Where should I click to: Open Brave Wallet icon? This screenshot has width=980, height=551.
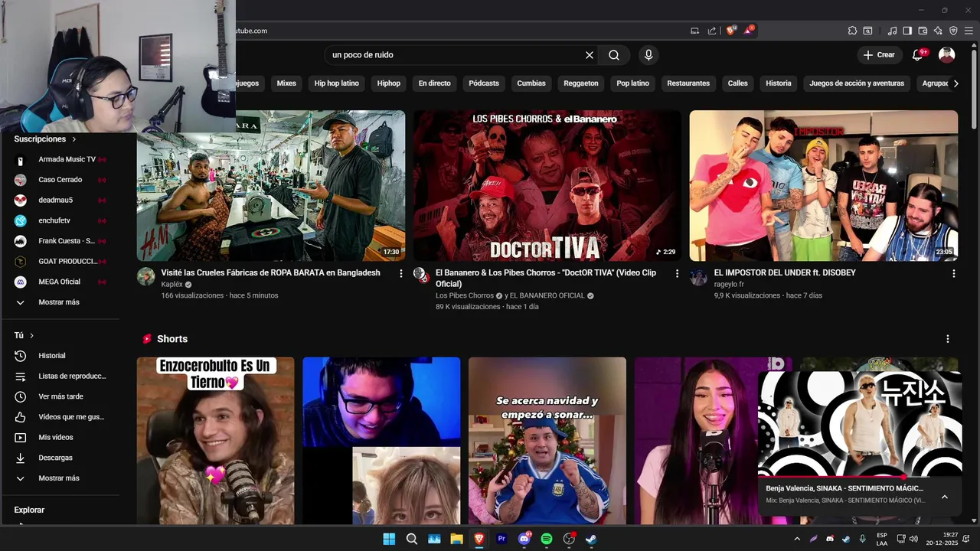[x=923, y=31]
